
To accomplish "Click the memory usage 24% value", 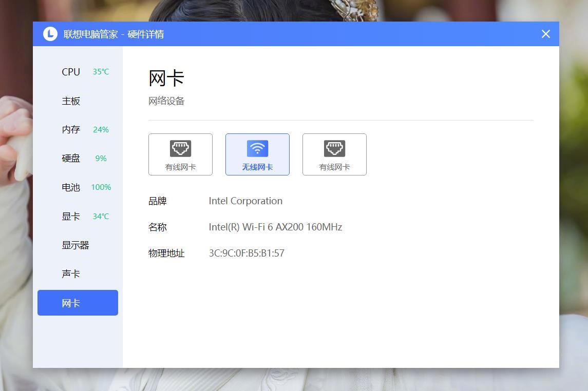I will 101,130.
